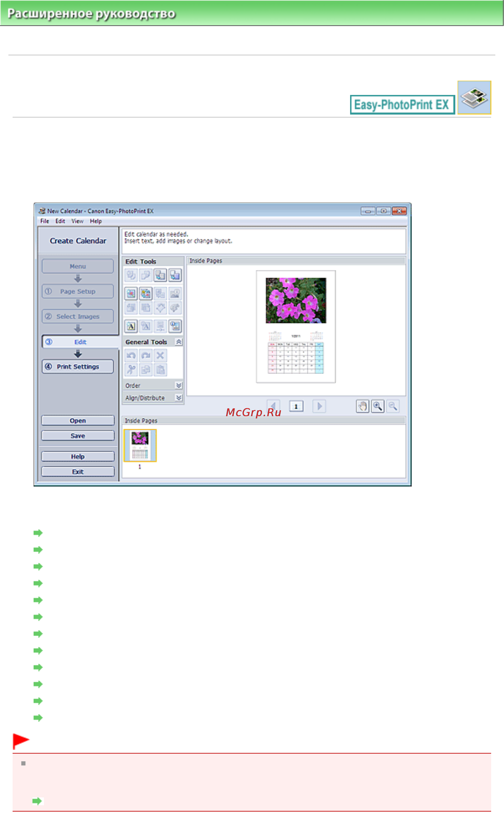Click the scissors Cut icon
Screen dimensions: 504x824
tap(131, 369)
